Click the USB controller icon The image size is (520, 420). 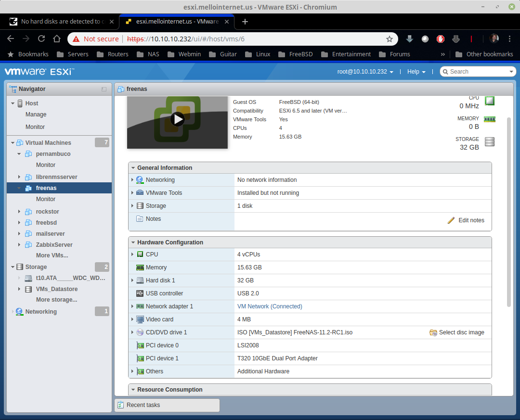pos(140,293)
